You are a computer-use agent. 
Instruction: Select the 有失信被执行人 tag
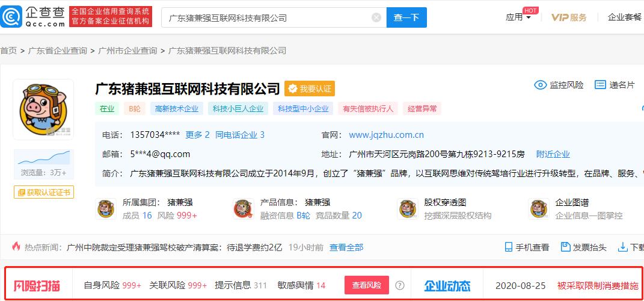click(369, 109)
